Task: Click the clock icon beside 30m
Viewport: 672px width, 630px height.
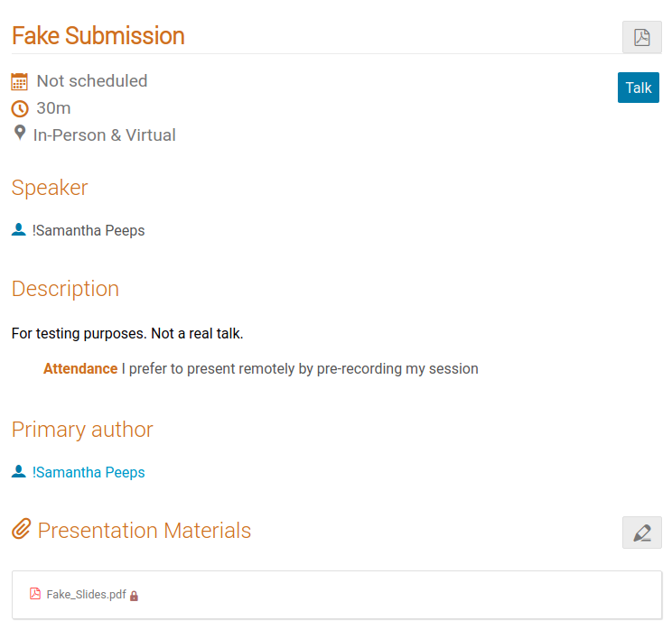Action: tap(20, 109)
